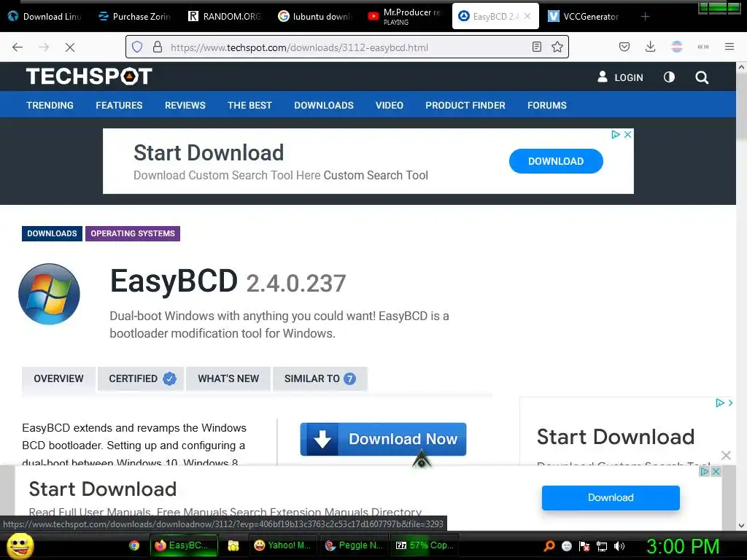The width and height of the screenshot is (747, 560).
Task: Click the TechSpot logo
Action: click(89, 76)
